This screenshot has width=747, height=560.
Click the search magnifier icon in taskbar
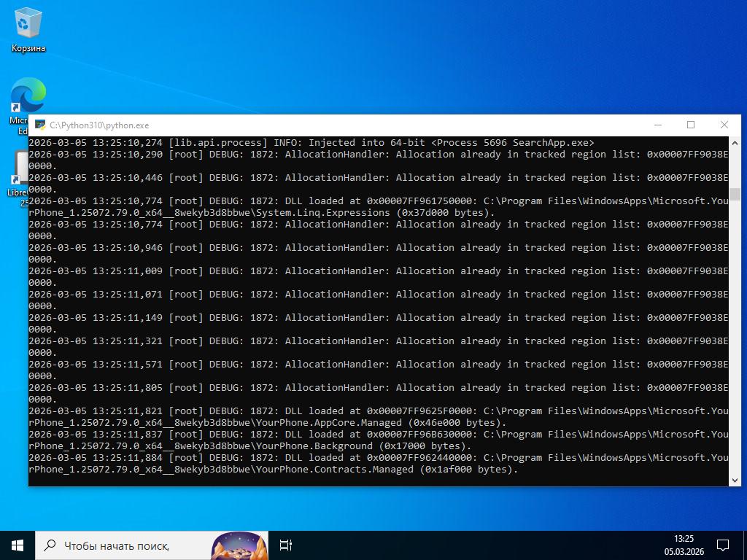point(50,545)
